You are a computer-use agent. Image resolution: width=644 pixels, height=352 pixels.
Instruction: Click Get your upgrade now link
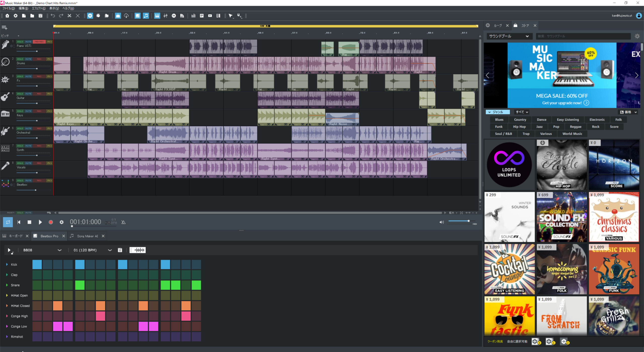565,103
